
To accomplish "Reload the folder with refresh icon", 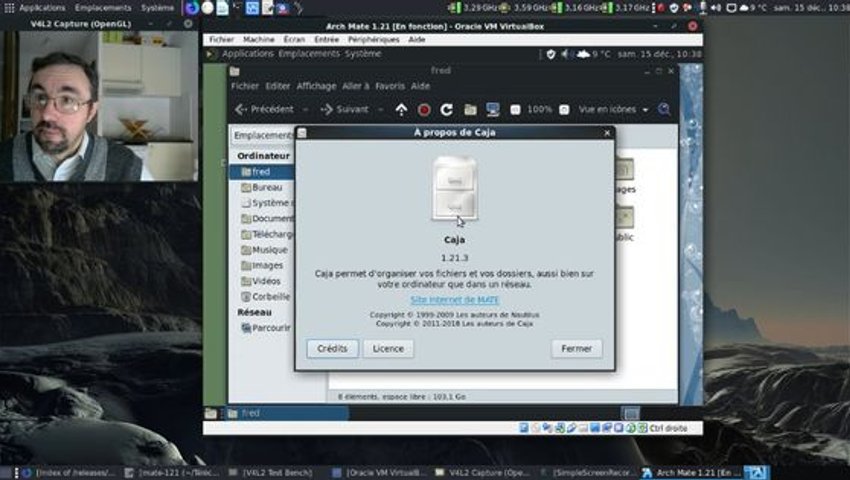I will pyautogui.click(x=447, y=110).
